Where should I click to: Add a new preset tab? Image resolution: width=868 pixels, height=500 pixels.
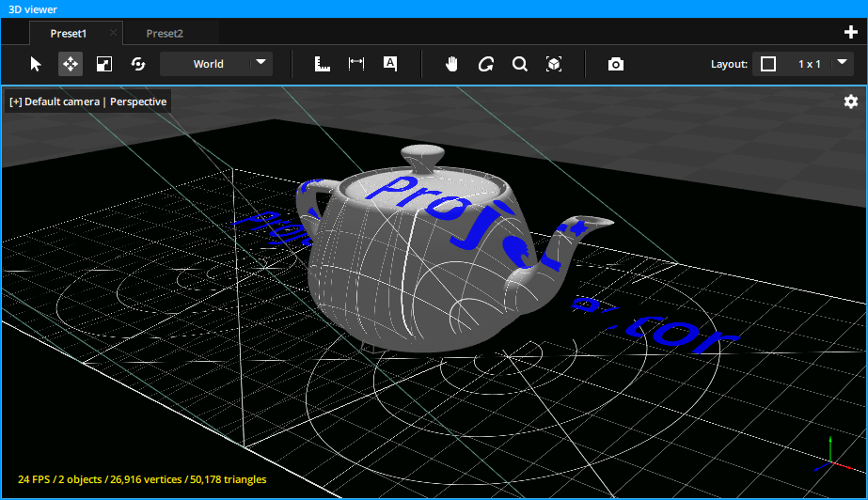[x=850, y=33]
